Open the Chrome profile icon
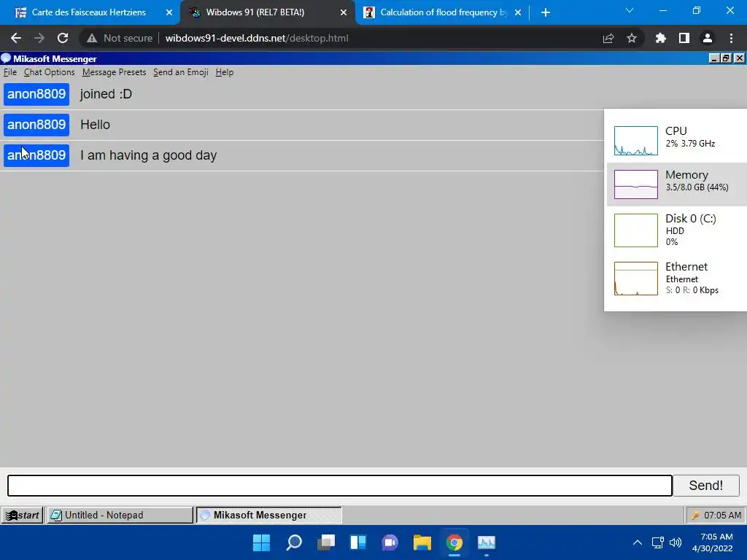The image size is (747, 560). (708, 38)
